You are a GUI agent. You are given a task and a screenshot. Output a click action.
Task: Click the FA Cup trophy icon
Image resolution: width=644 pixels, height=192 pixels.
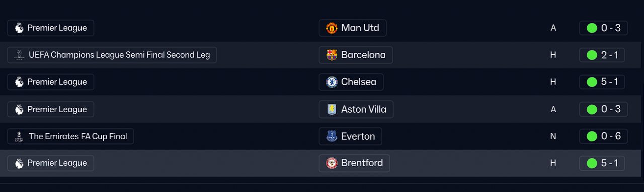click(x=19, y=136)
